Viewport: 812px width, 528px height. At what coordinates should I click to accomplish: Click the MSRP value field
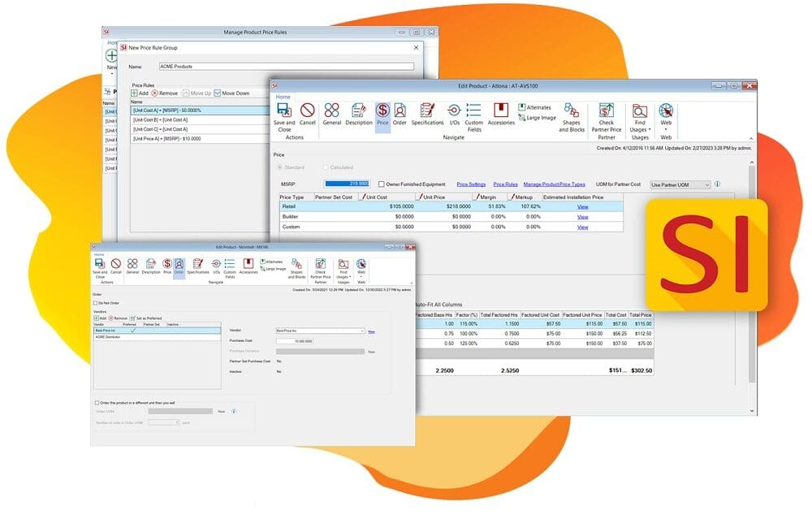(x=347, y=184)
